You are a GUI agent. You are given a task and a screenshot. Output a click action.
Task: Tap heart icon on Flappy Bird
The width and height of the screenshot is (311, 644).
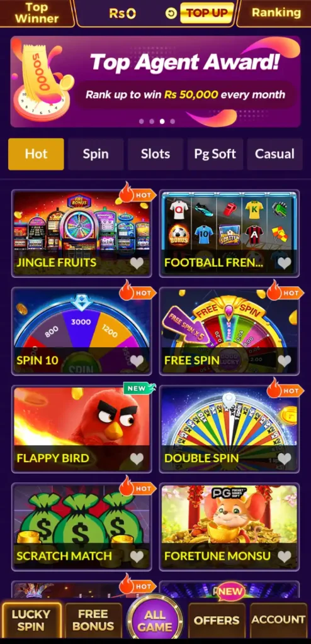tap(137, 458)
